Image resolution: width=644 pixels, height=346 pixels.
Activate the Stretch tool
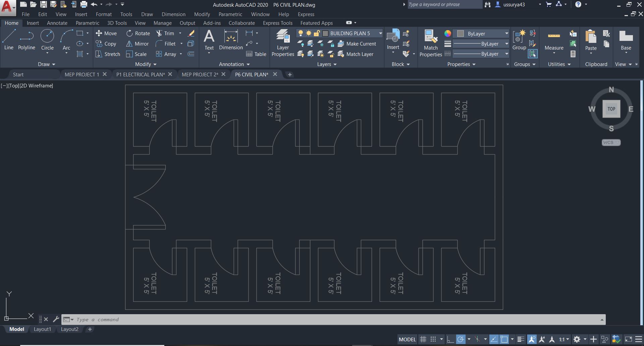click(108, 54)
